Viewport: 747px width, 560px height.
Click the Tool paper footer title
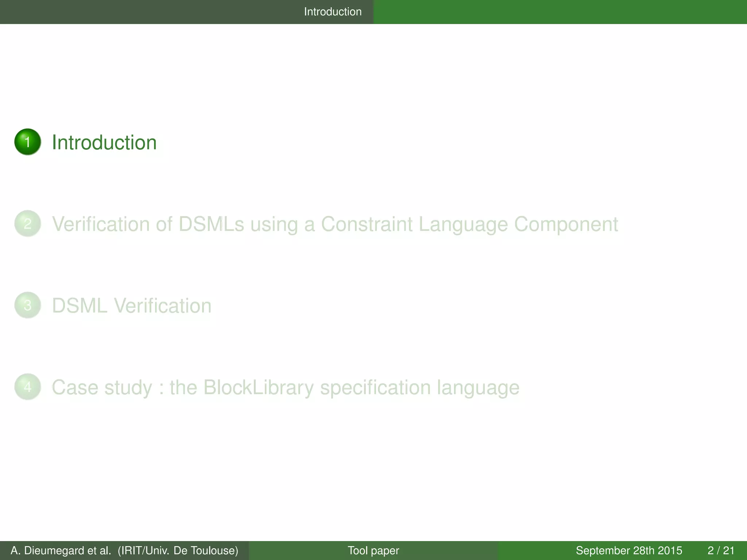(373, 551)
